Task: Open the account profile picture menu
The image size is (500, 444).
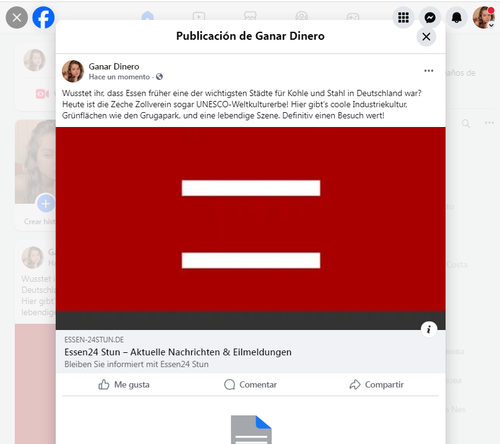Action: point(484,17)
